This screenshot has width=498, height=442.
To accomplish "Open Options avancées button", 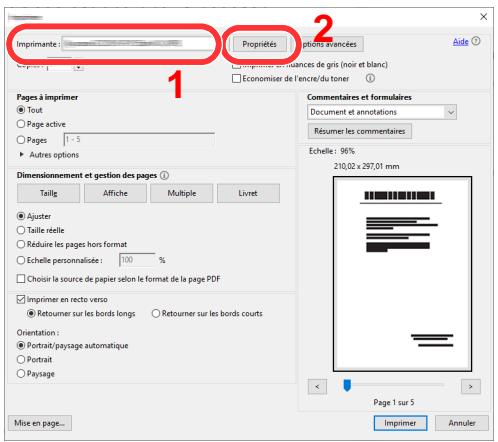I will coord(329,44).
